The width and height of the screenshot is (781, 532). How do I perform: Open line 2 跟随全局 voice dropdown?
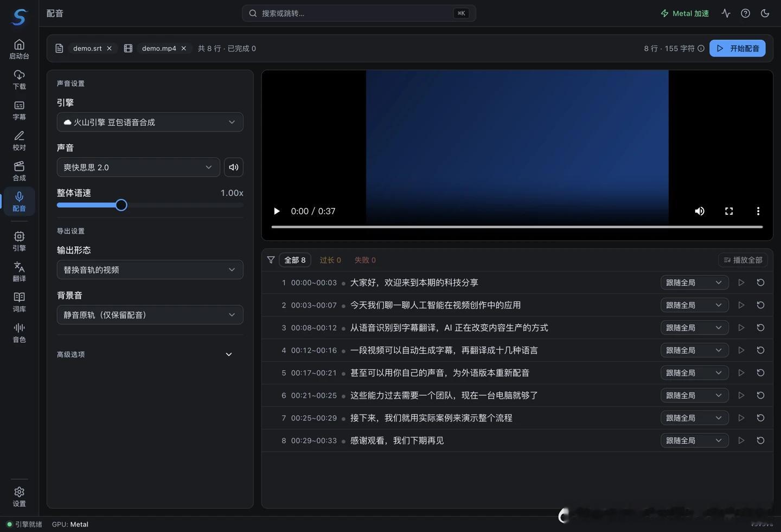[x=694, y=305]
